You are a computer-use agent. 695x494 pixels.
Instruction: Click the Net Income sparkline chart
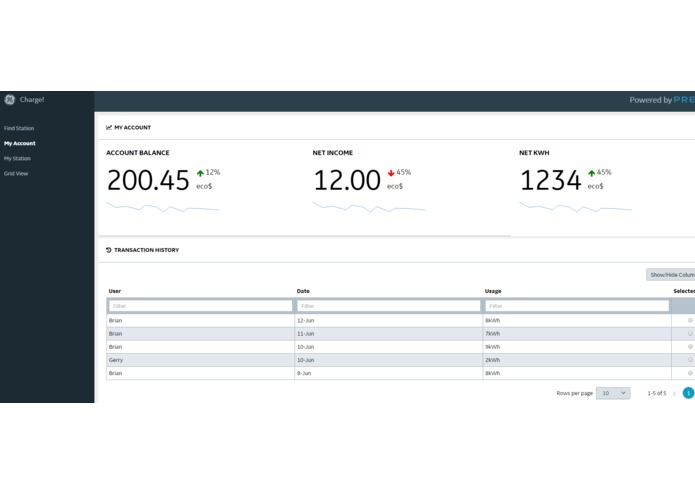coord(369,207)
